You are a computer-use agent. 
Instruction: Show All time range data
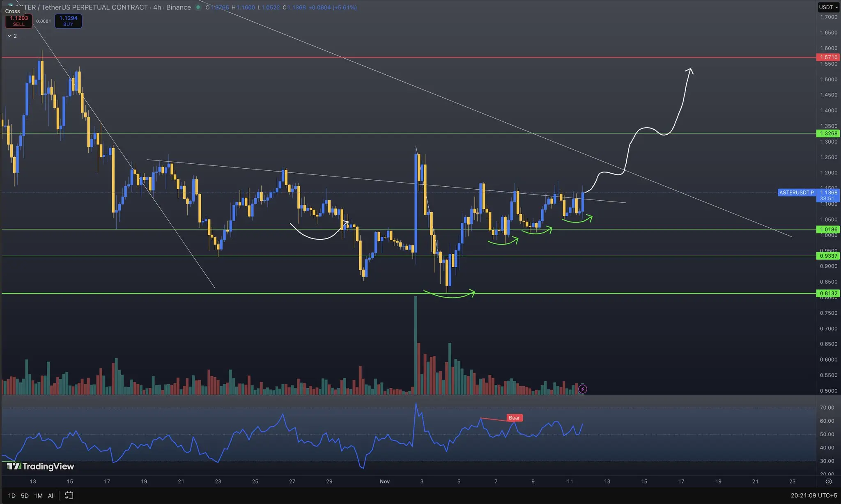coord(51,495)
